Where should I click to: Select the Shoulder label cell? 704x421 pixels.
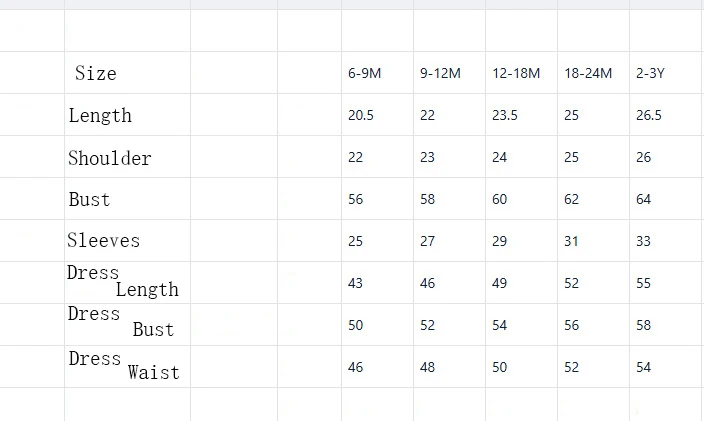click(x=110, y=158)
